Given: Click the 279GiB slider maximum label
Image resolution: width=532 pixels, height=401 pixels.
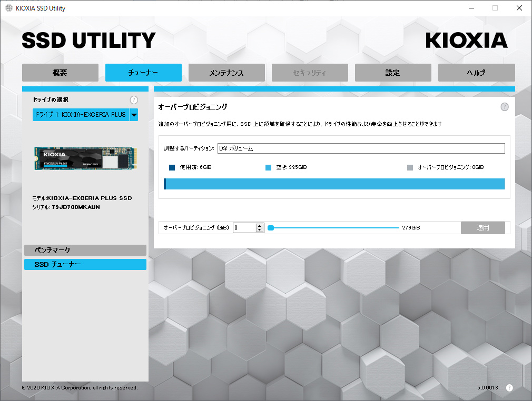Looking at the screenshot, I should click(411, 228).
